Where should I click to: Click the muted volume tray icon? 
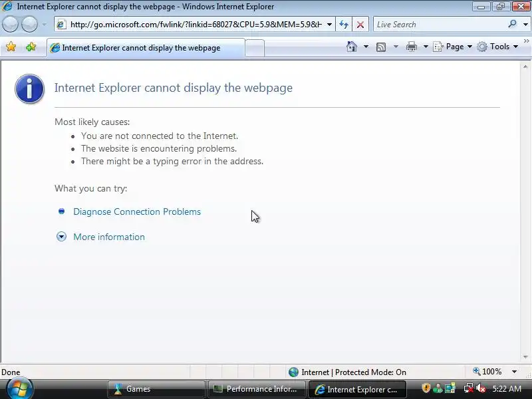[x=481, y=388]
